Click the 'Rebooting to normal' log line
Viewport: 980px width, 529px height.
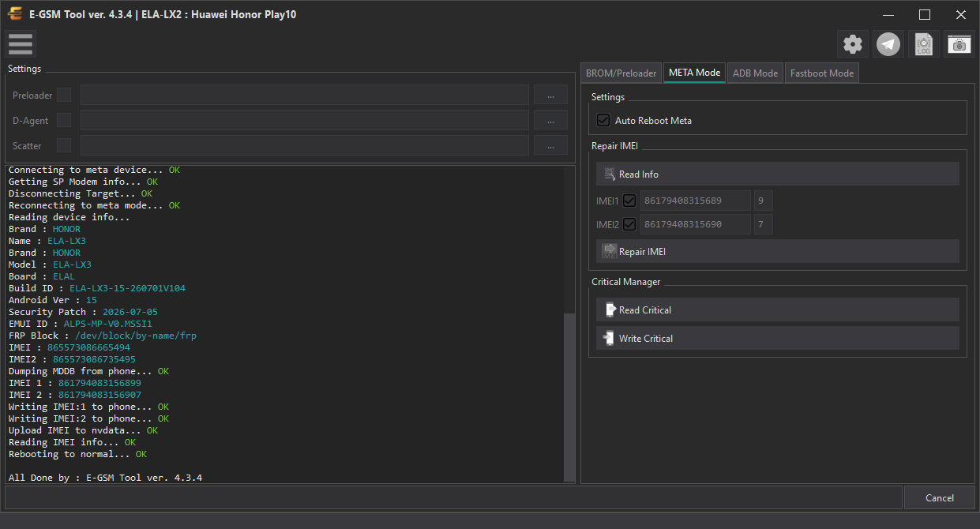tap(77, 454)
